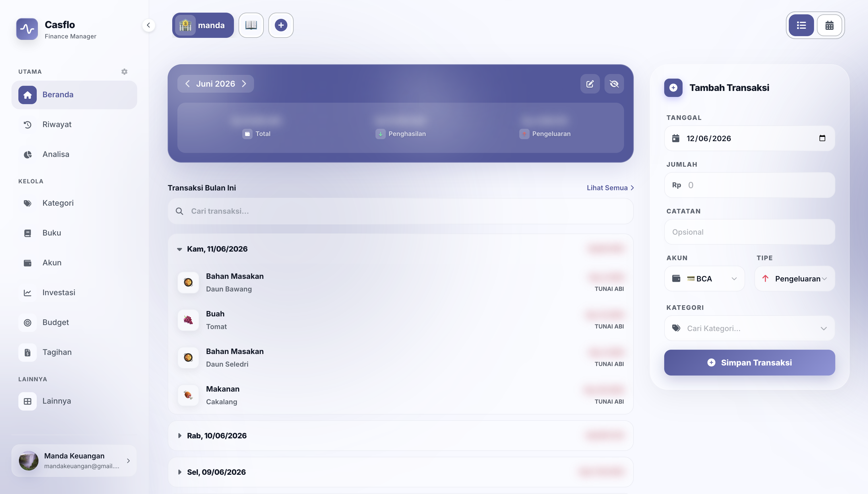
Task: Open the Kategori page
Action: coord(74,203)
